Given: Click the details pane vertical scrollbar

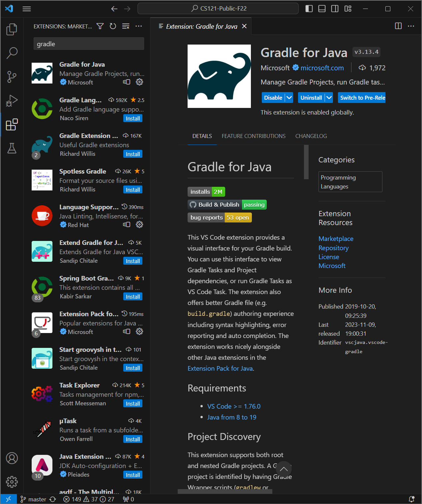Looking at the screenshot, I should coord(306,162).
